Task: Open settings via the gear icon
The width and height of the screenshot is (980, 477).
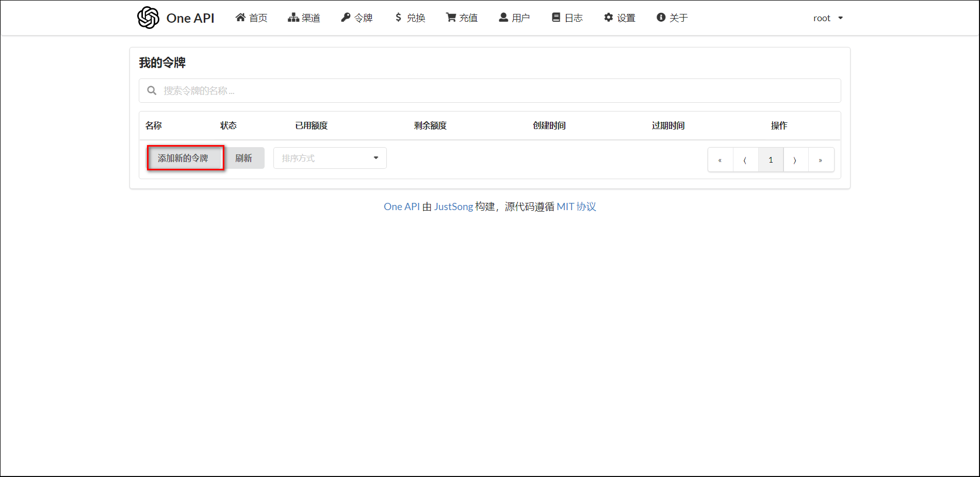Action: pos(609,18)
